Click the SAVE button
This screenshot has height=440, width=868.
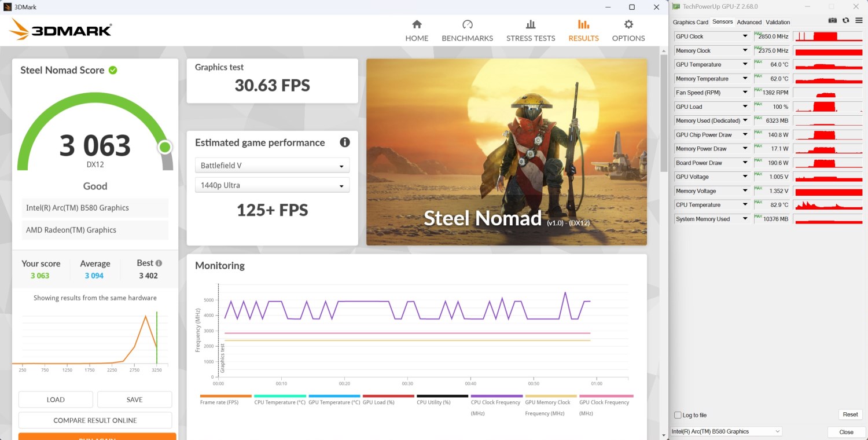(134, 399)
